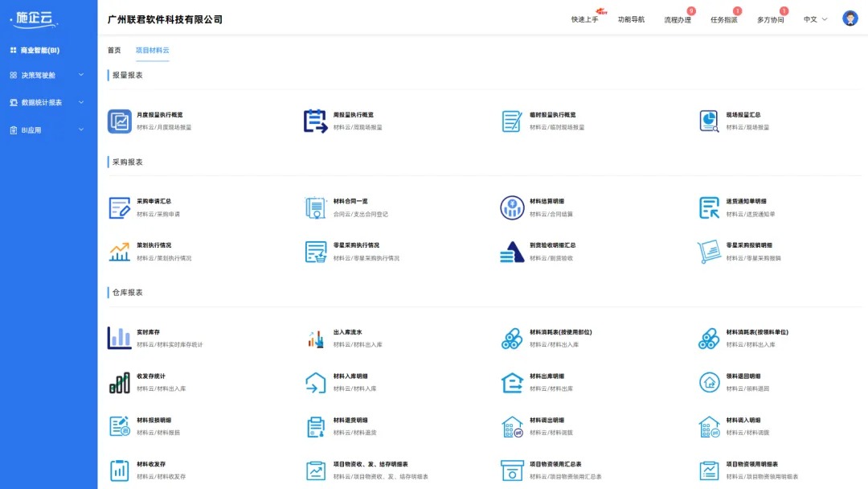
Task: Open the 出入库流水 report icon
Action: click(x=317, y=338)
